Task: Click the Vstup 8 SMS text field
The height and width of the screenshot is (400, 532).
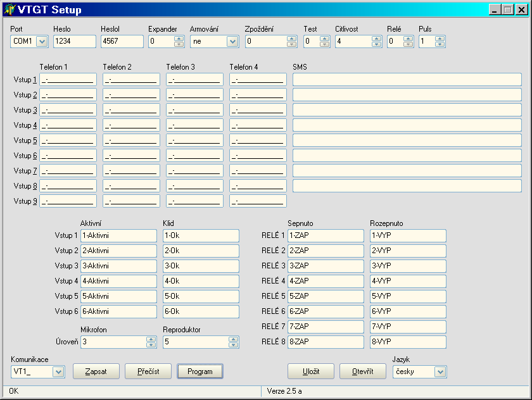Action: coord(407,186)
